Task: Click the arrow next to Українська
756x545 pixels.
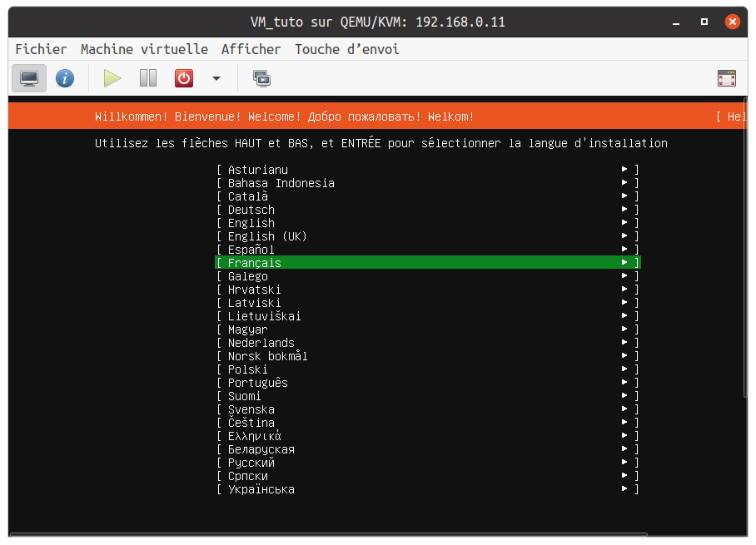Action: tap(624, 489)
